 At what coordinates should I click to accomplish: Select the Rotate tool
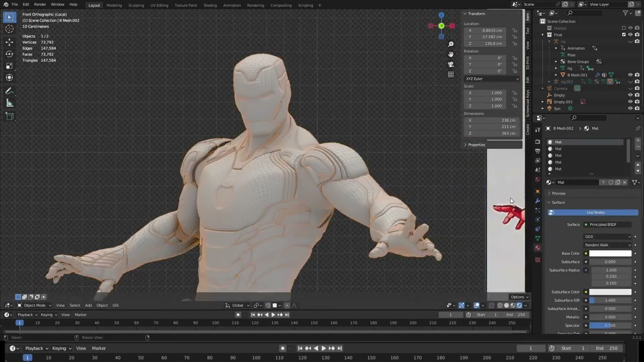[9, 54]
